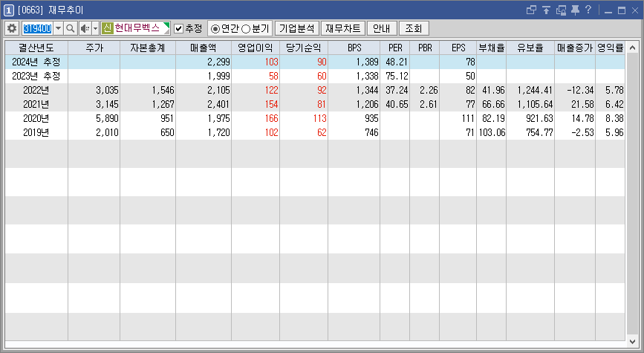Viewport: 644px width, 353px height.
Task: Click the 매출액 column header
Action: click(x=204, y=48)
